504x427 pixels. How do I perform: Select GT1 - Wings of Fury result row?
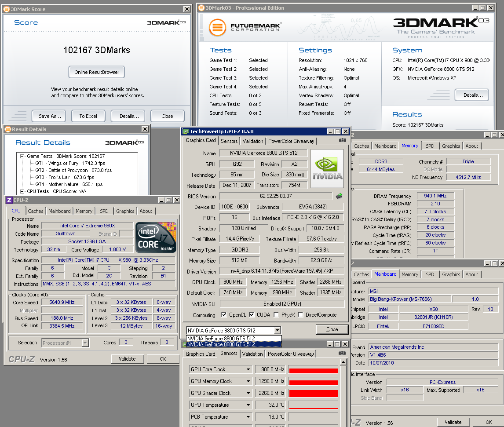click(x=70, y=163)
